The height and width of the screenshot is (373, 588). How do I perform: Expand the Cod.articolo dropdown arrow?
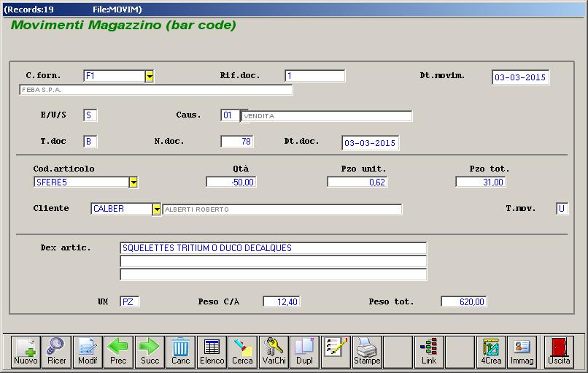click(x=134, y=182)
